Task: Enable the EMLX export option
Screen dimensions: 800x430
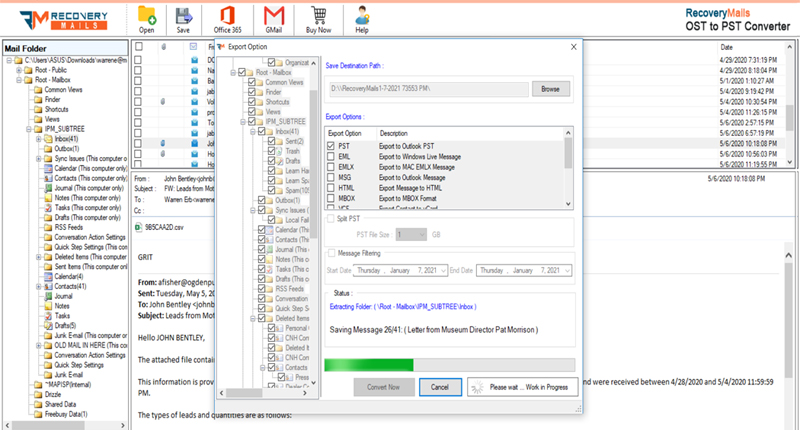Action: [331, 167]
